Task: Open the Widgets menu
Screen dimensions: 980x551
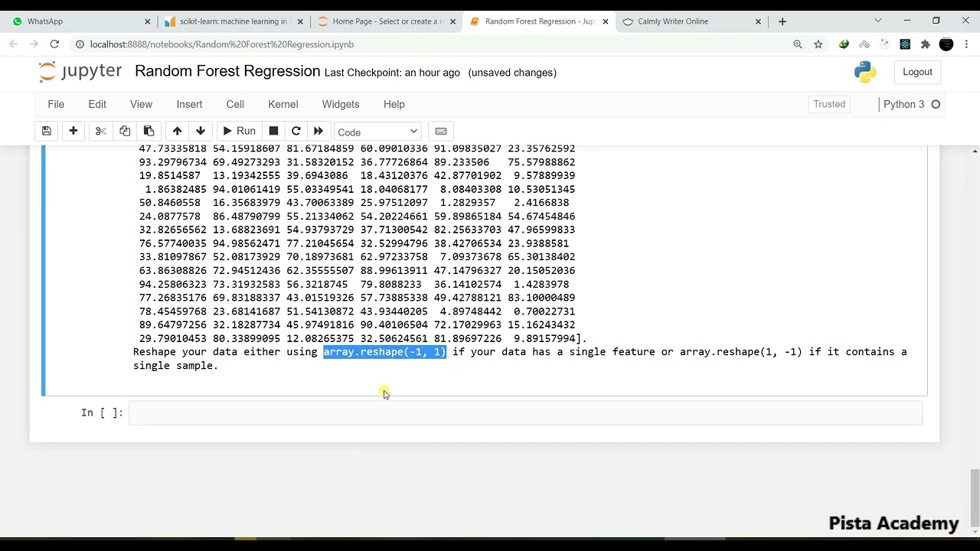Action: point(341,104)
